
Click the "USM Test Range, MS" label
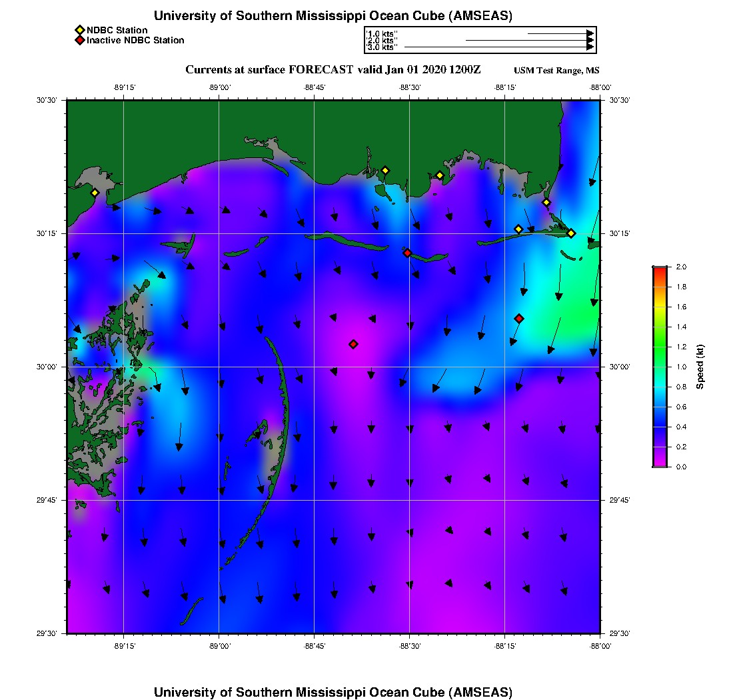556,71
